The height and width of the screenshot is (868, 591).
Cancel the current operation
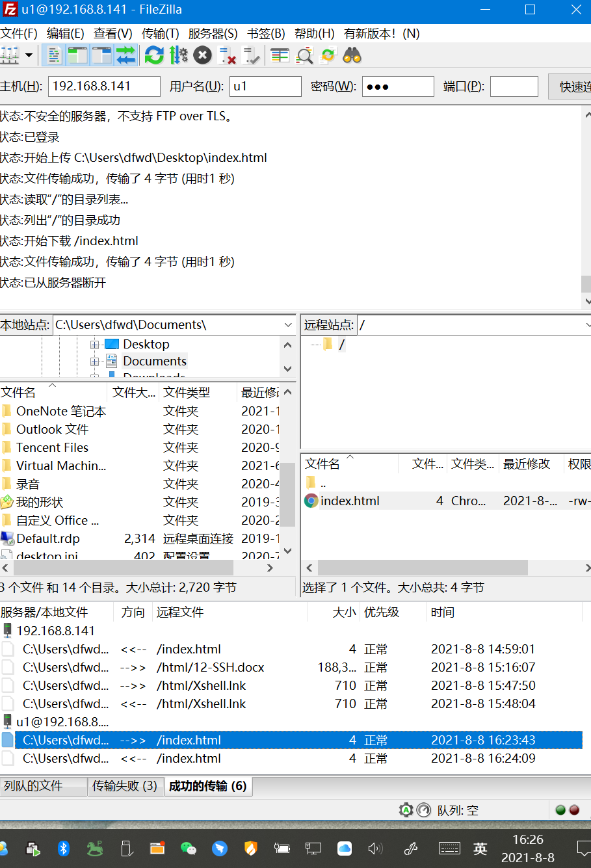point(202,55)
